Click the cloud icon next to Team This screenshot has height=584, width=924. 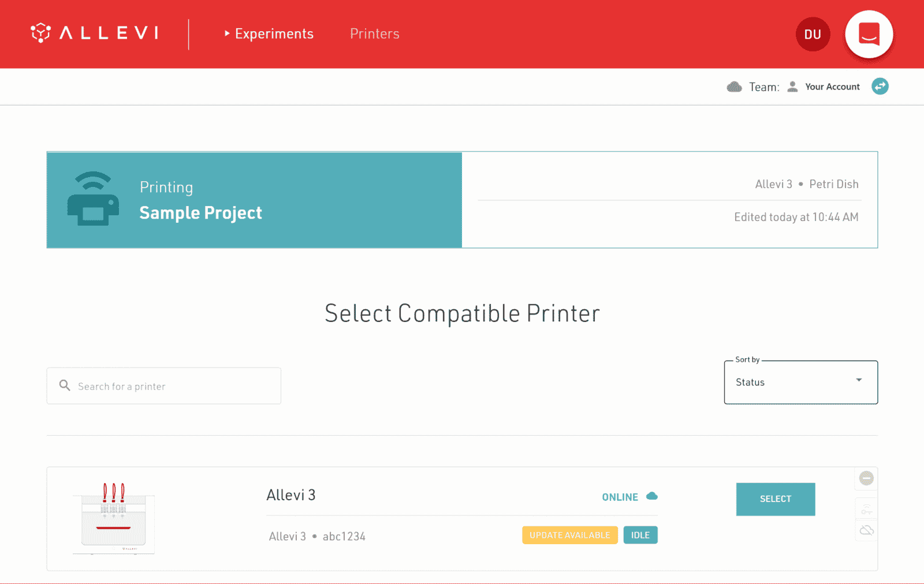[735, 87]
